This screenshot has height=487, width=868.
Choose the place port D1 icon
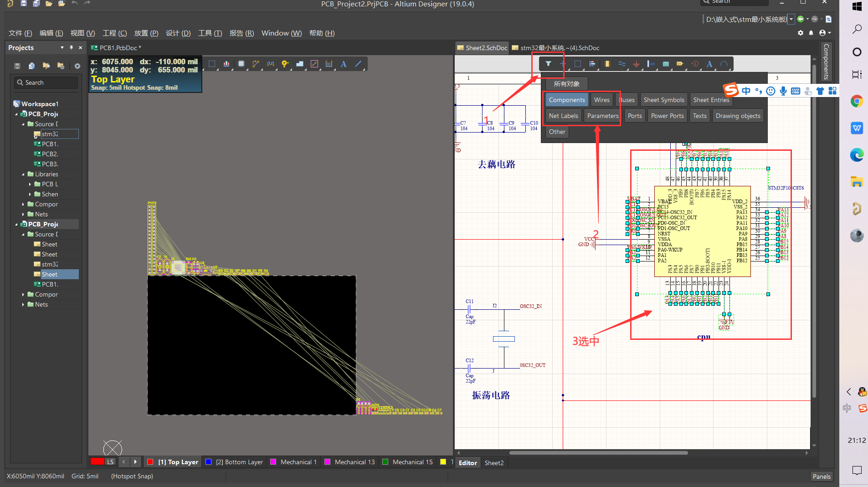(x=680, y=64)
